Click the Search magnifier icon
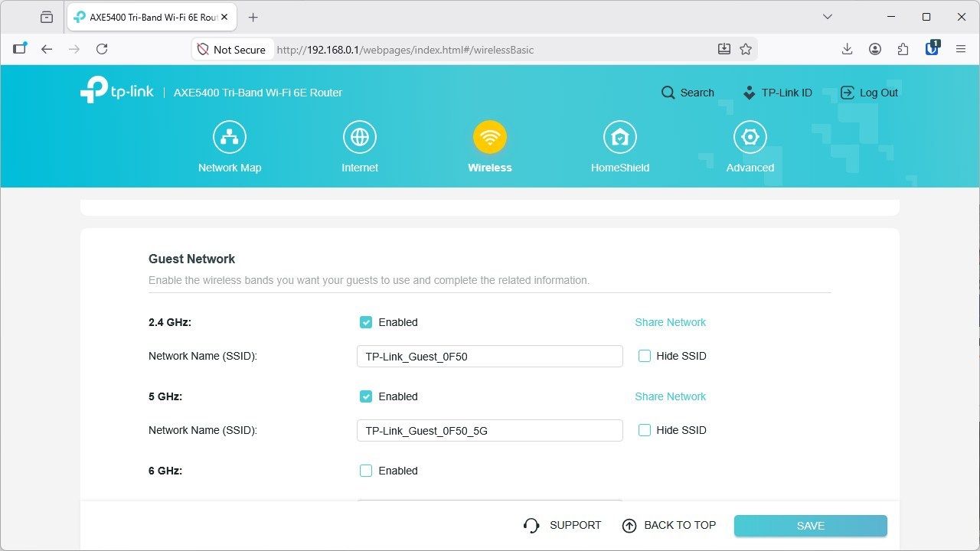 [x=668, y=93]
